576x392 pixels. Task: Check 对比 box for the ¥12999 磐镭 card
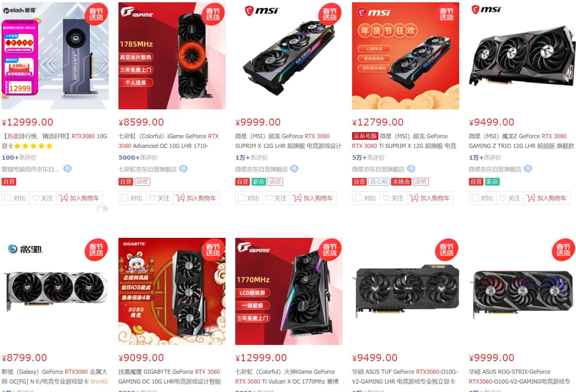click(x=8, y=198)
